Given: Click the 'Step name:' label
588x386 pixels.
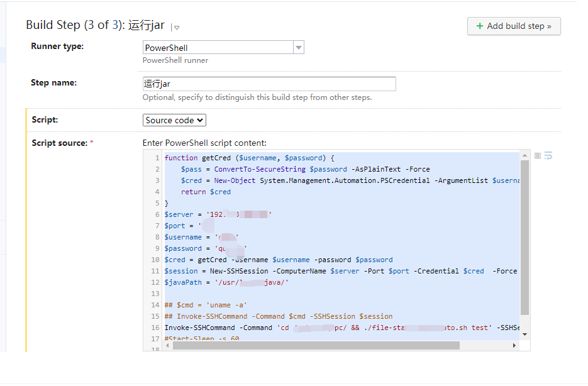Looking at the screenshot, I should (x=53, y=82).
